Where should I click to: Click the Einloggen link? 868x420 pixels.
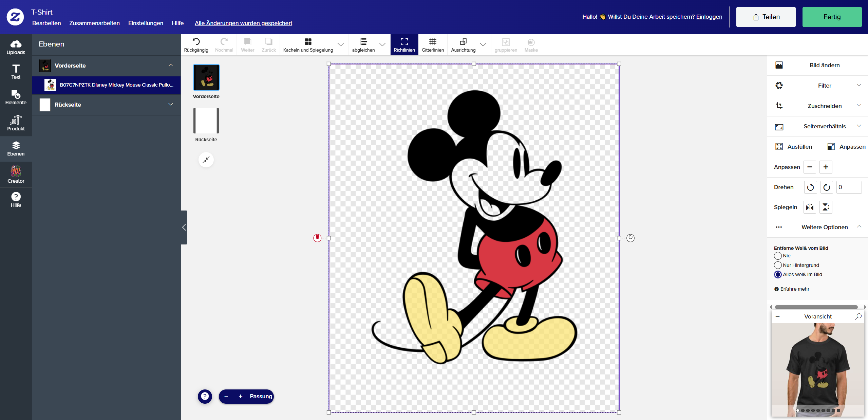click(709, 17)
